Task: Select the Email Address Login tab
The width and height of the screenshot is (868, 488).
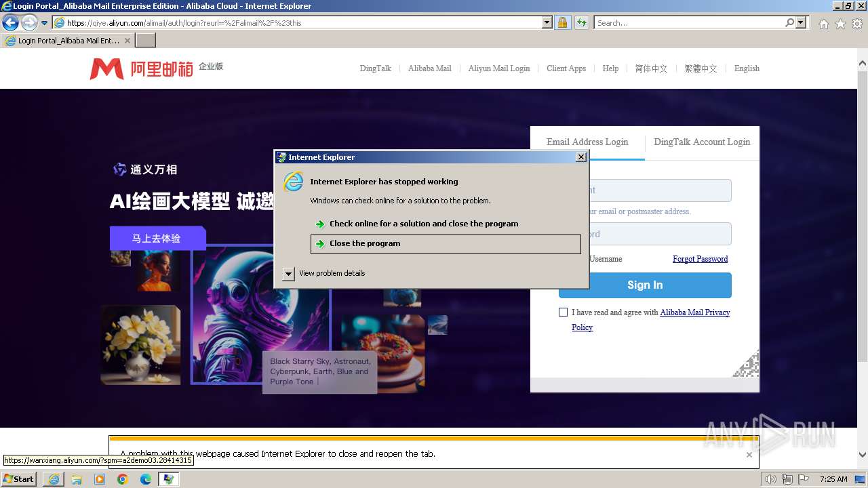Action: coord(587,142)
